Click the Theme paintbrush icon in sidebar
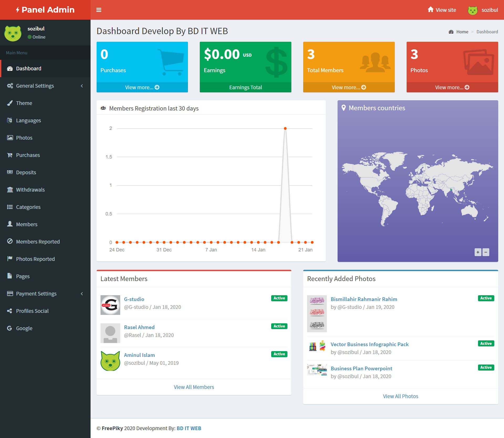504x438 pixels. pyautogui.click(x=10, y=103)
